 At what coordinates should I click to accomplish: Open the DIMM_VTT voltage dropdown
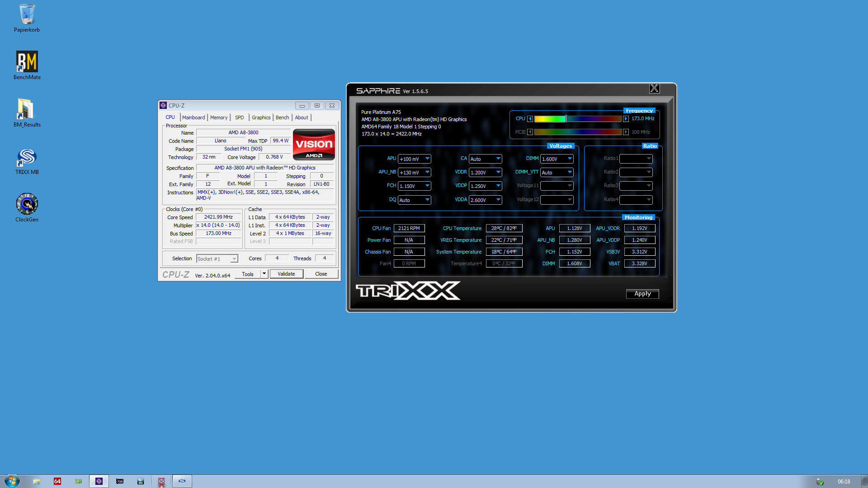tap(557, 173)
